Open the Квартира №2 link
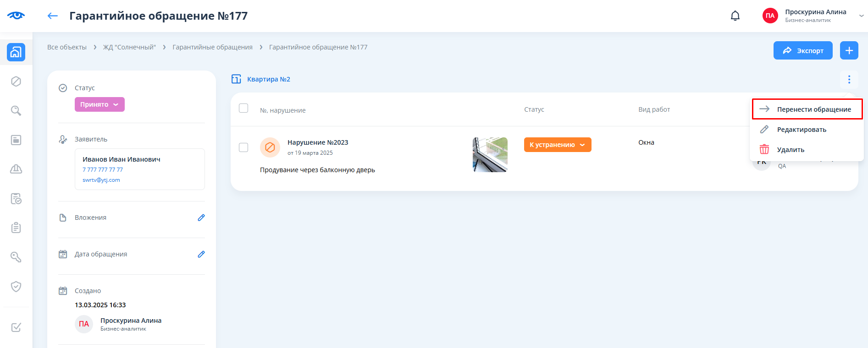Screen dimensions: 868x348 point(268,79)
